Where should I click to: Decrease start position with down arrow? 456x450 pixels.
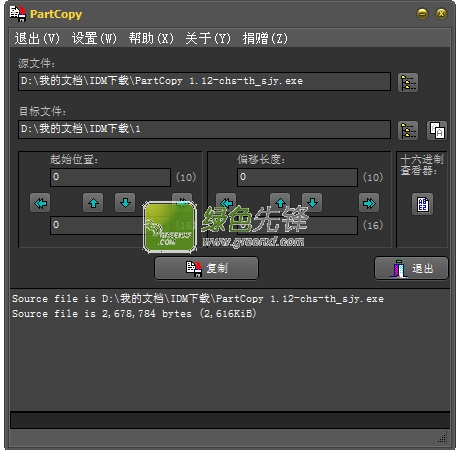(125, 203)
